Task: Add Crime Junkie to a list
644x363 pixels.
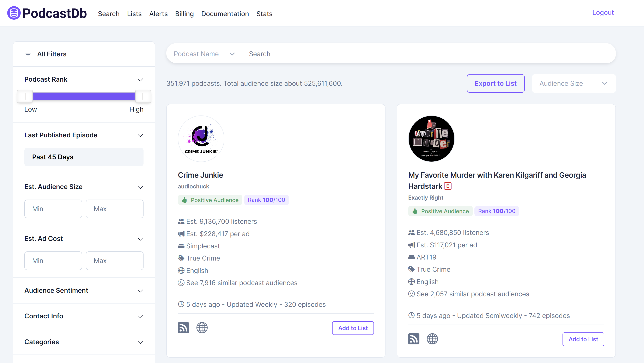Action: pyautogui.click(x=352, y=328)
